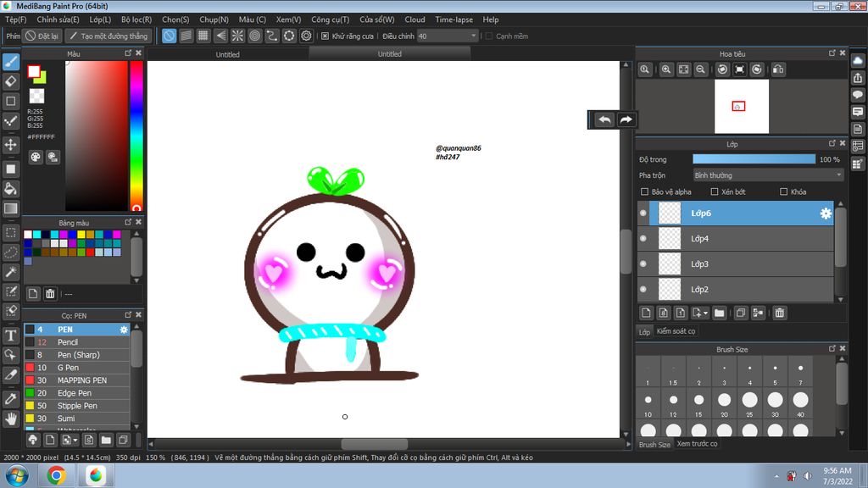Open the Windows Start menu
The height and width of the screenshot is (488, 868).
tap(17, 475)
